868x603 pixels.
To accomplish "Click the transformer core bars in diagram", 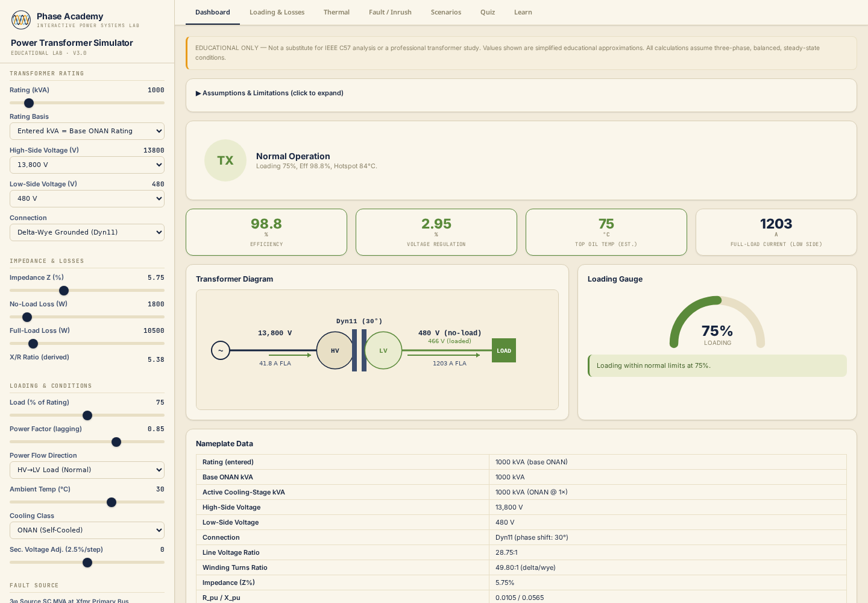I will tap(359, 350).
